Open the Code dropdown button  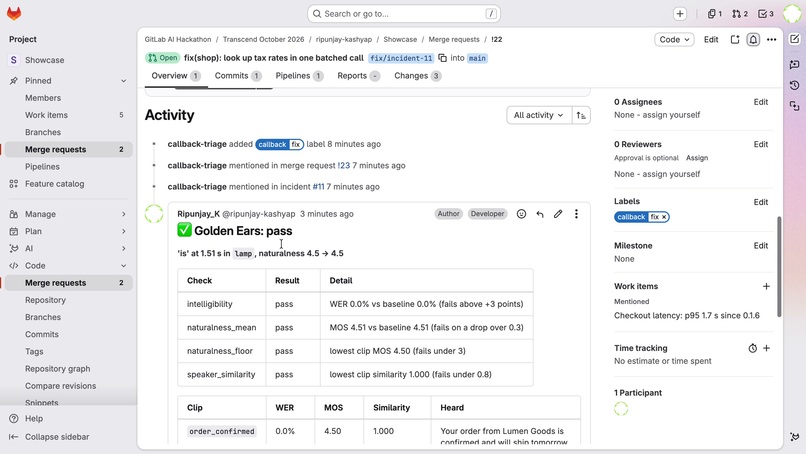point(674,40)
